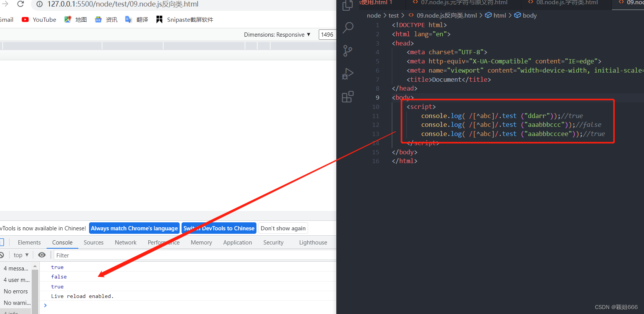Switch to the Elements tab
The width and height of the screenshot is (644, 314).
tap(29, 243)
